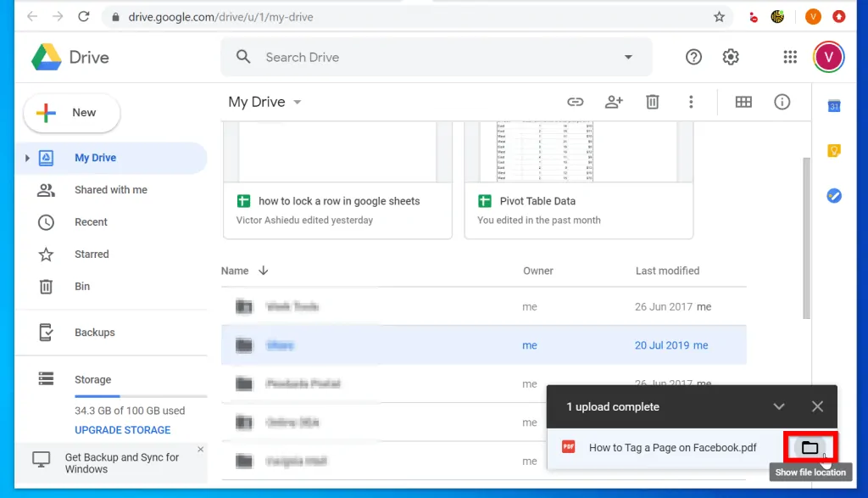Get a shareable link for selected folder
Viewport: 868px width, 498px height.
tap(576, 102)
